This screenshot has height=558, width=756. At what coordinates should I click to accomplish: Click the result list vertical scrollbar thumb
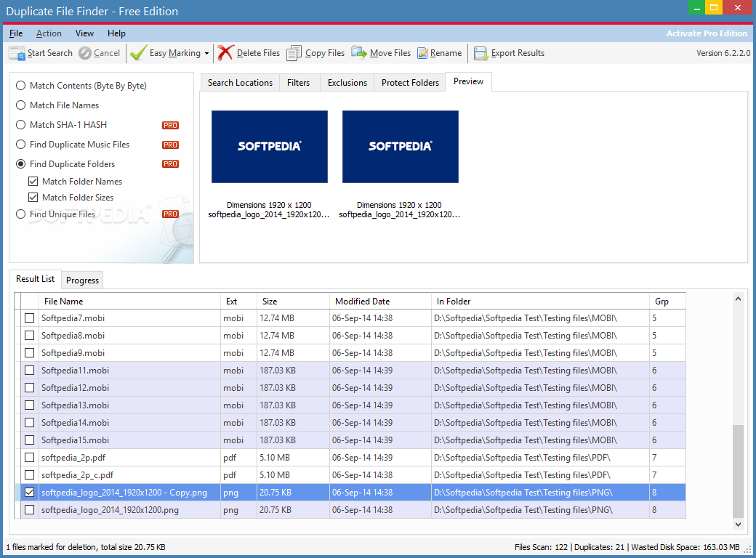(x=738, y=472)
